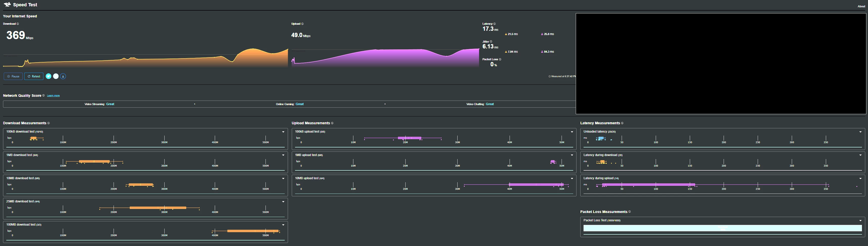Viewport: 868px width, 246px height.
Task: Click the Latency info icon
Action: 494,24
